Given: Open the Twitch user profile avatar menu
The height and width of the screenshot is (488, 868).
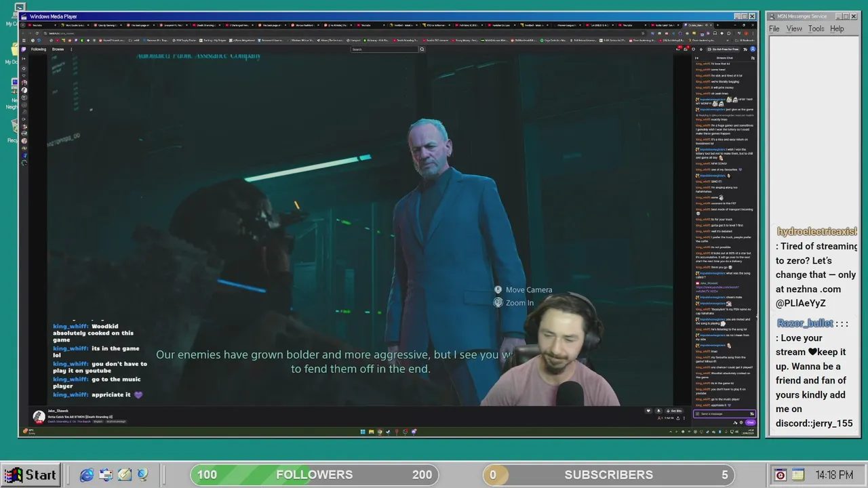Looking at the screenshot, I should tap(753, 49).
